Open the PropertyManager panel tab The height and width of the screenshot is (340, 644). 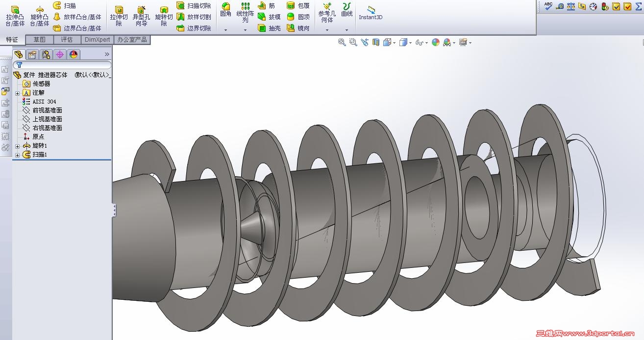point(32,54)
